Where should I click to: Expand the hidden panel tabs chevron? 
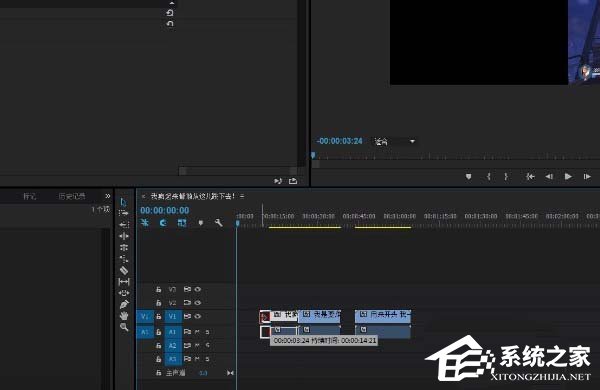tap(108, 196)
